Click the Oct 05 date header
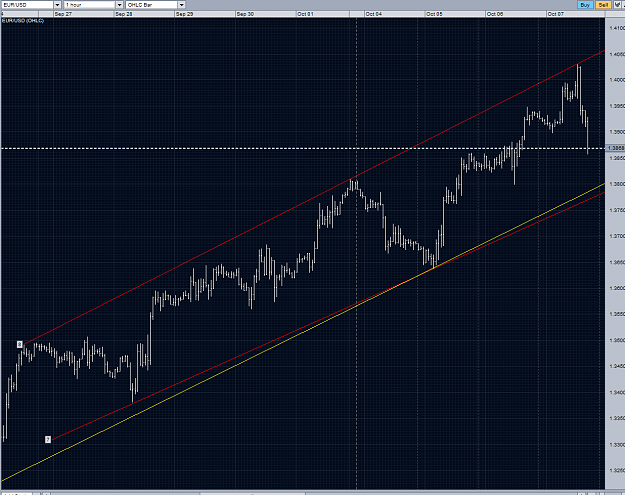 [x=455, y=14]
